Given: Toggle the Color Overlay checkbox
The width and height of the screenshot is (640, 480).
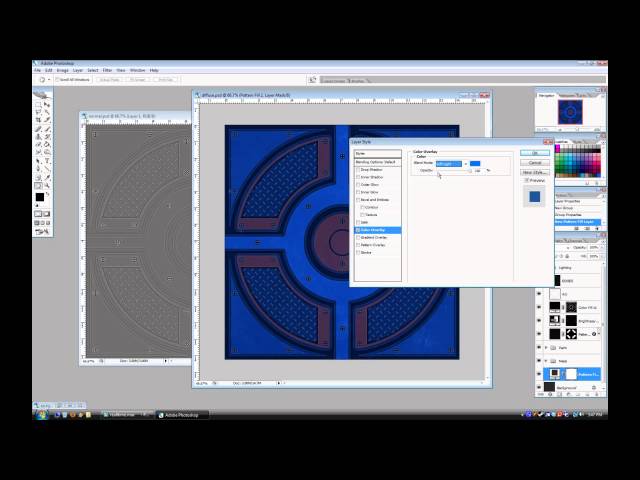Looking at the screenshot, I should 358,229.
